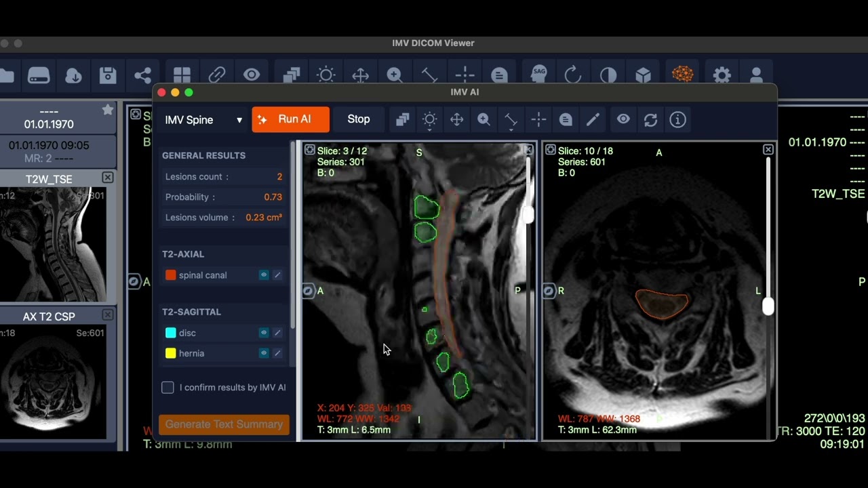Screen dimensions: 868x488
Task: Click the Probability value 0.73
Action: point(273,197)
